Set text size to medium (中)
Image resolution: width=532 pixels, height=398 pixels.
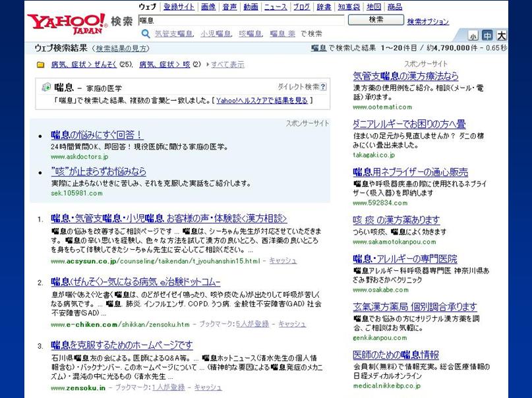pyautogui.click(x=487, y=36)
